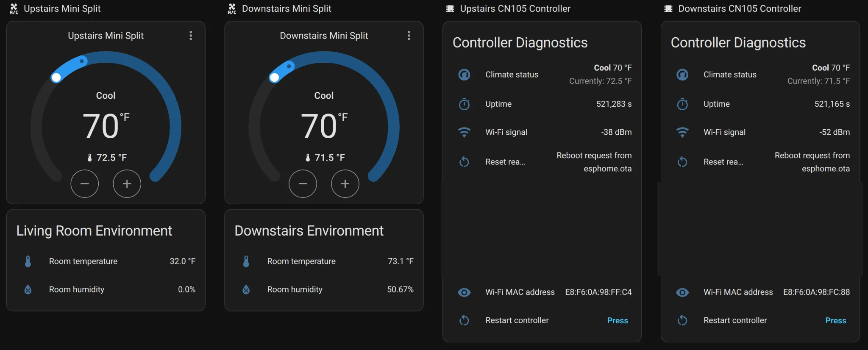The width and height of the screenshot is (868, 350).
Task: Click the Downstairs Environment card heading
Action: (309, 231)
